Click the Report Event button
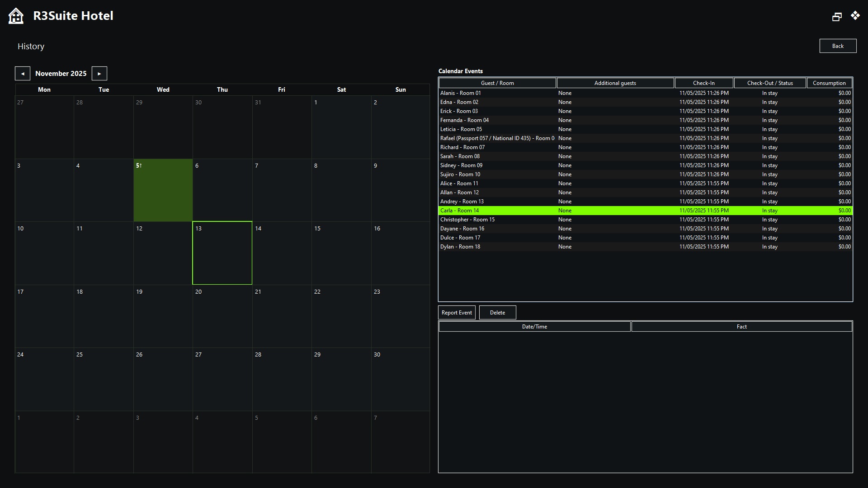 tap(456, 312)
